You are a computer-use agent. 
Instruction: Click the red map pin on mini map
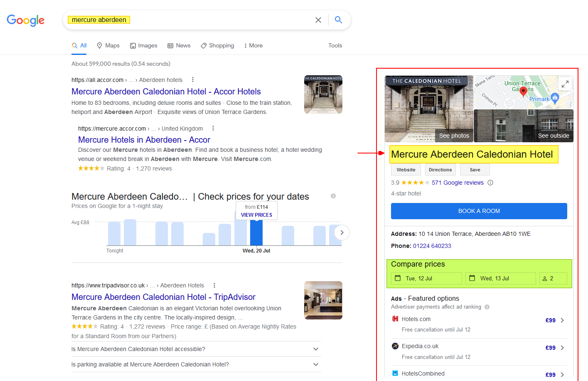(524, 92)
